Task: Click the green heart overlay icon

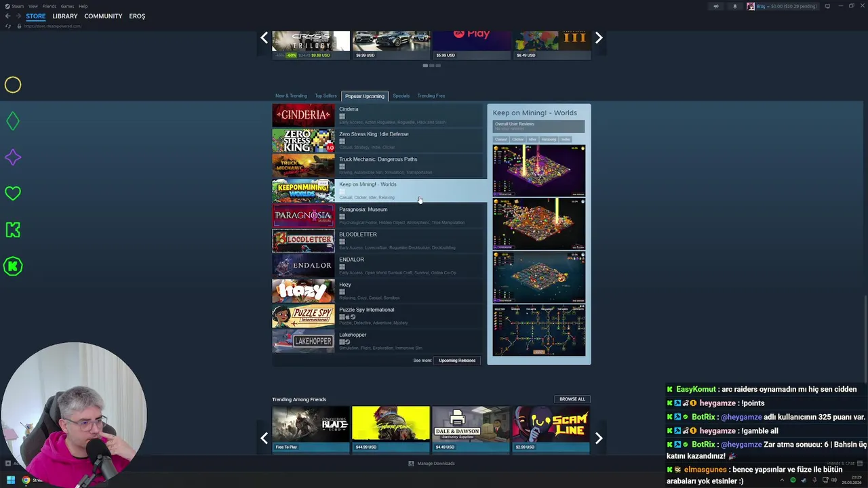Action: tap(13, 193)
